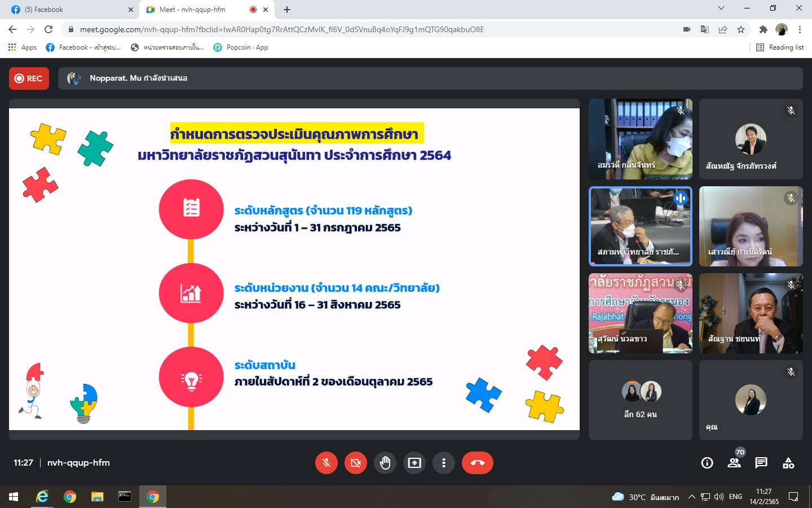812x508 pixels.
Task: Open the Reading list panel
Action: point(780,47)
